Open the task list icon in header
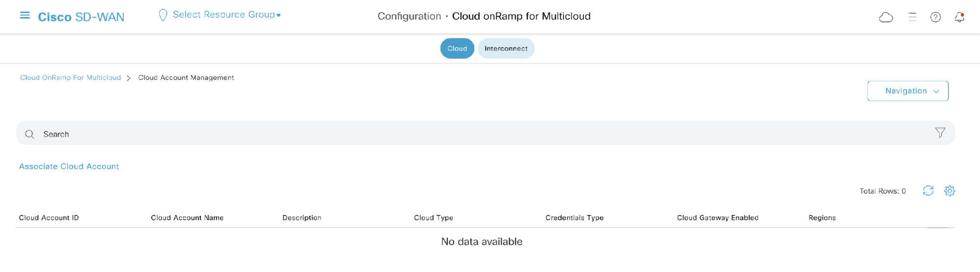The image size is (980, 272). [x=912, y=17]
